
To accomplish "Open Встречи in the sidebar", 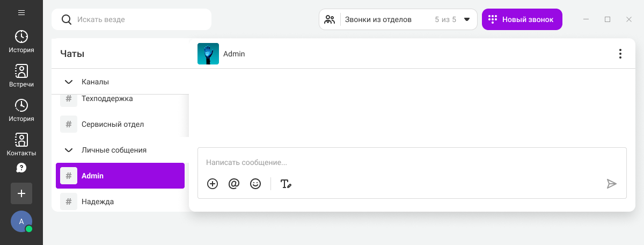I will 21,76.
